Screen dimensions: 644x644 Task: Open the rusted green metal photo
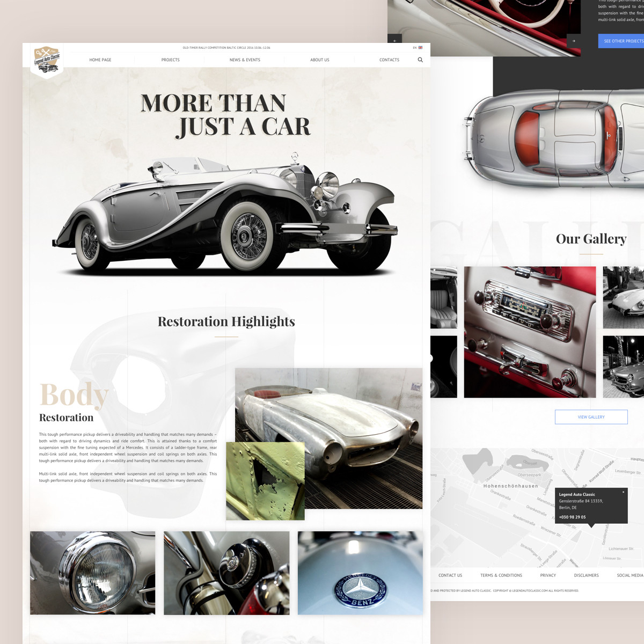tap(265, 481)
